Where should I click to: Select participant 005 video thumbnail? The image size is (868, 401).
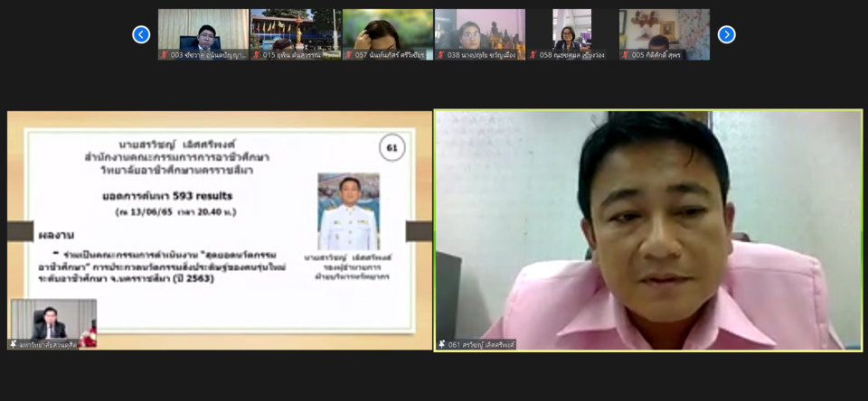coord(664,31)
